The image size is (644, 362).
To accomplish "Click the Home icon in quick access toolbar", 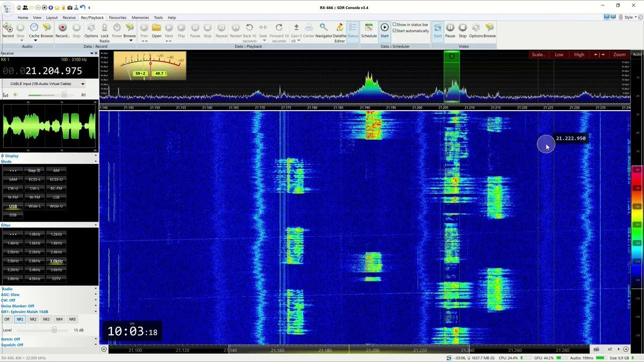I will (19, 8).
